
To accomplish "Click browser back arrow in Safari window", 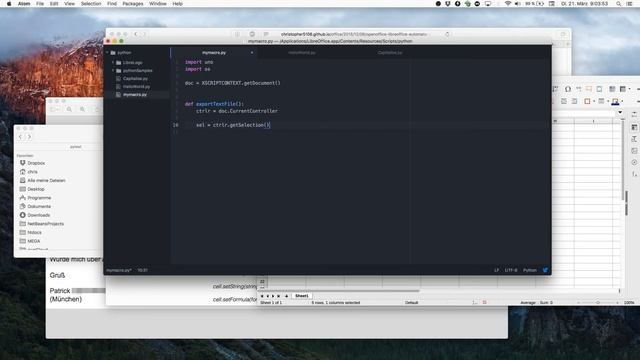I will (x=136, y=34).
